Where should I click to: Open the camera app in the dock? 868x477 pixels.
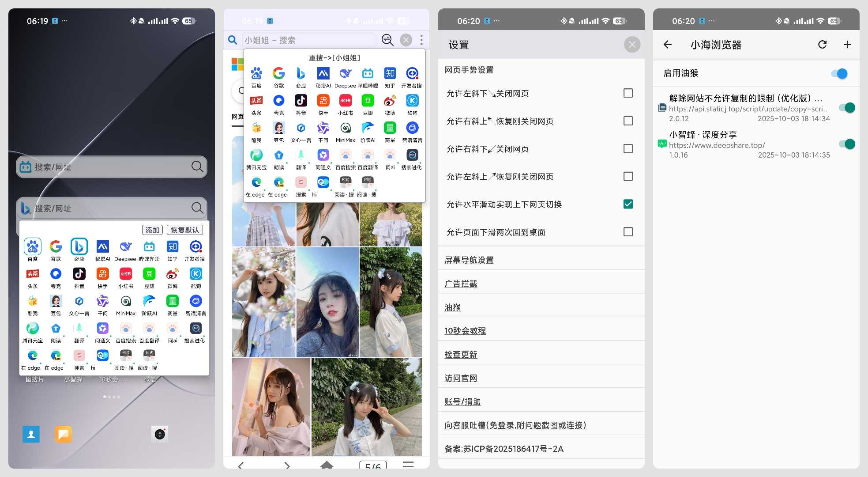pyautogui.click(x=160, y=434)
